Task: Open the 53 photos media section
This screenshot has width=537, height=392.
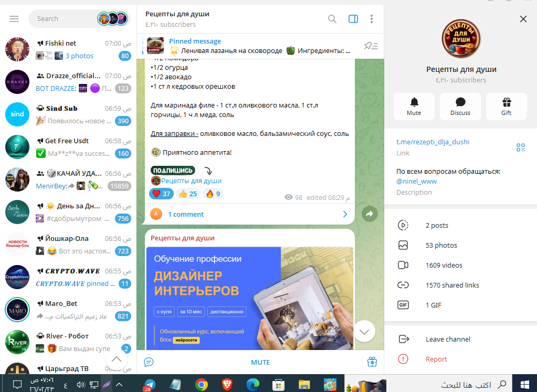Action: (x=461, y=245)
